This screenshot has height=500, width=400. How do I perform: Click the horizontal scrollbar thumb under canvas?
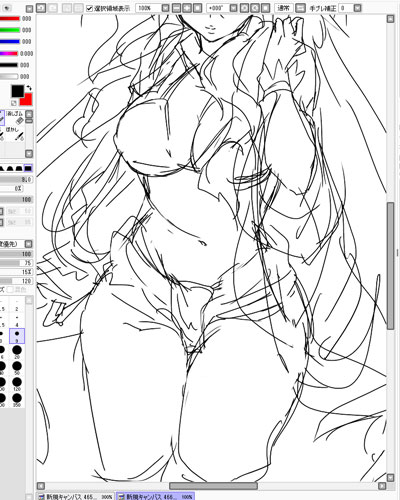tap(213, 486)
